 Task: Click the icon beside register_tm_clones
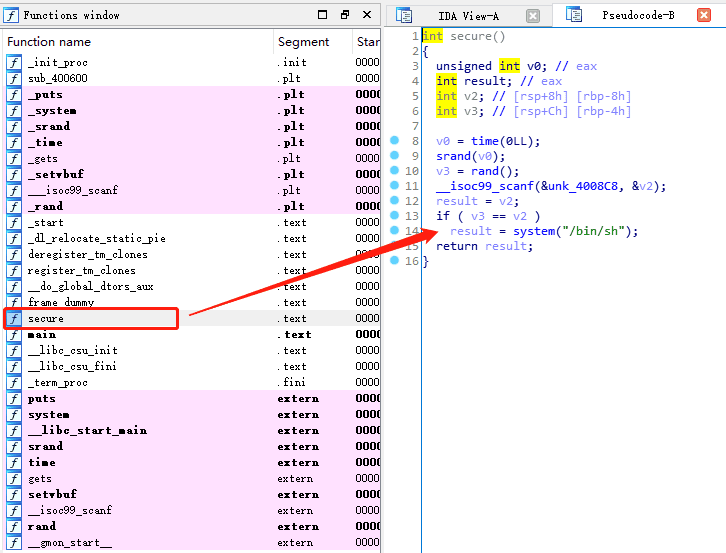click(x=14, y=270)
